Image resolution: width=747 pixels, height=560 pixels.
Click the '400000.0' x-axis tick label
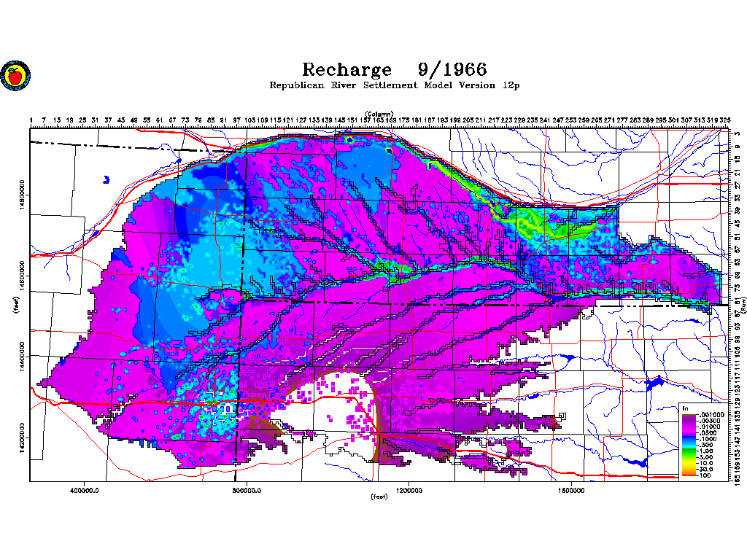coord(84,491)
